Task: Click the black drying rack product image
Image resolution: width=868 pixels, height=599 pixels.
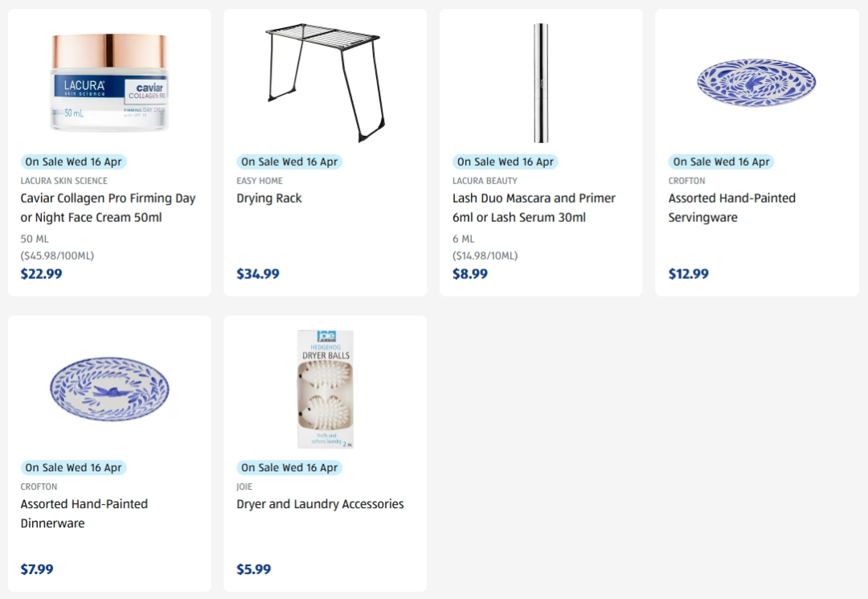Action: tap(325, 83)
